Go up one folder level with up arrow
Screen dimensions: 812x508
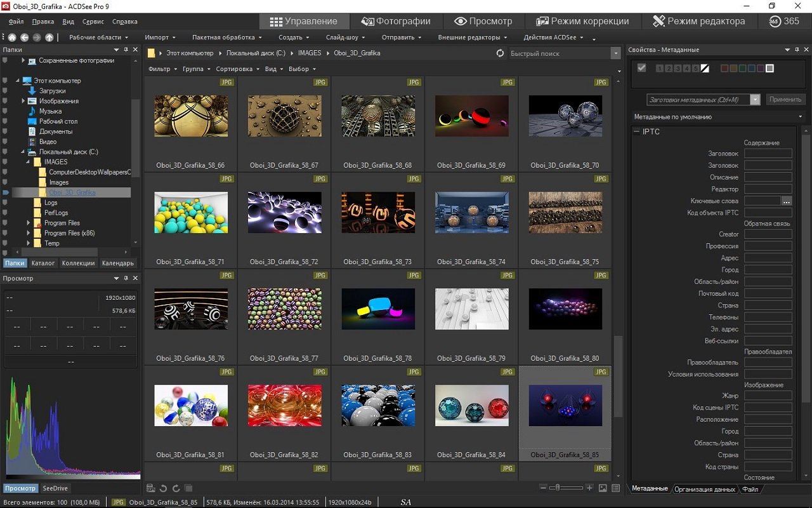point(49,37)
